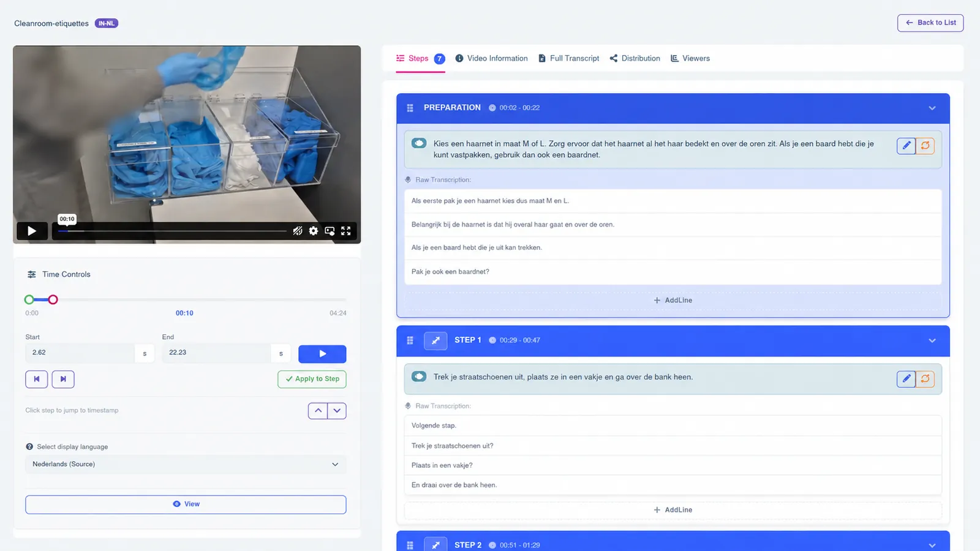Edit the STEP 1 description with pencil icon

tap(907, 379)
